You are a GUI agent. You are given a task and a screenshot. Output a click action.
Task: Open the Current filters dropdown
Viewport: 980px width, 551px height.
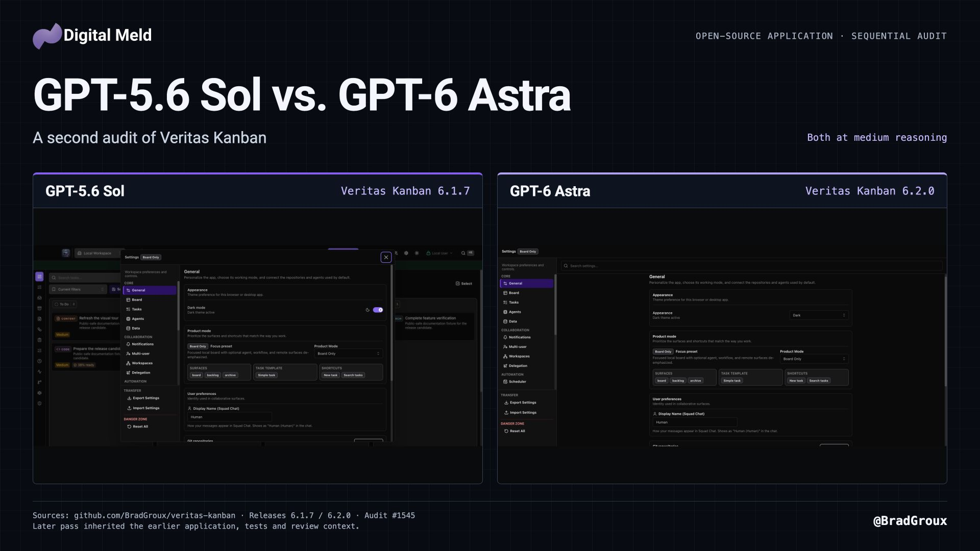click(x=78, y=289)
